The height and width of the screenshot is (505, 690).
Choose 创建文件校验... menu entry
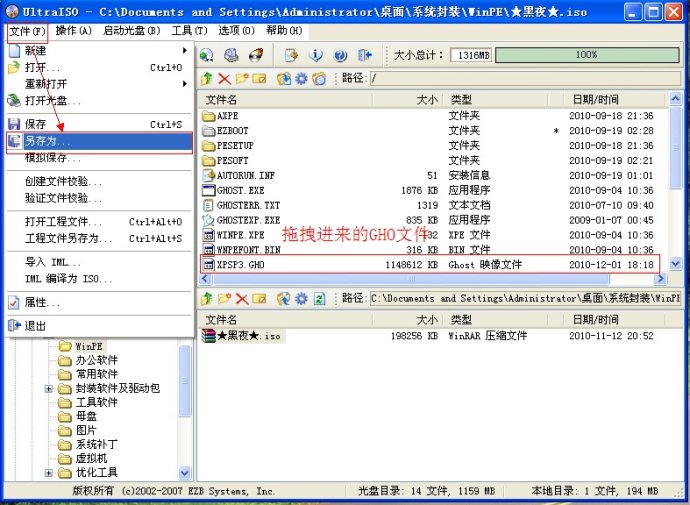pyautogui.click(x=100, y=181)
